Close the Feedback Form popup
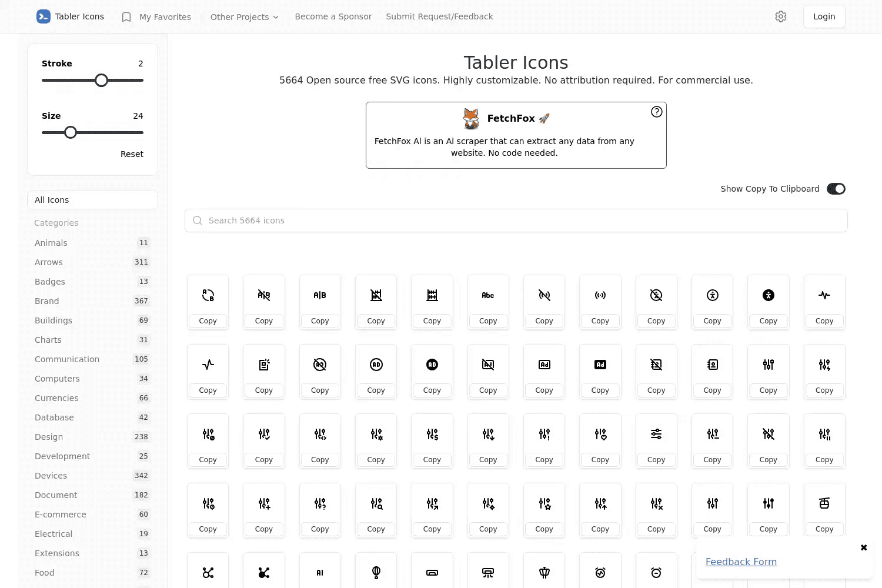 pos(864,547)
